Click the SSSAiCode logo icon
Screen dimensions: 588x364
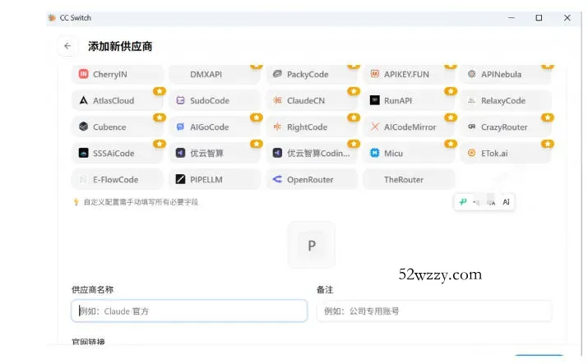point(83,153)
